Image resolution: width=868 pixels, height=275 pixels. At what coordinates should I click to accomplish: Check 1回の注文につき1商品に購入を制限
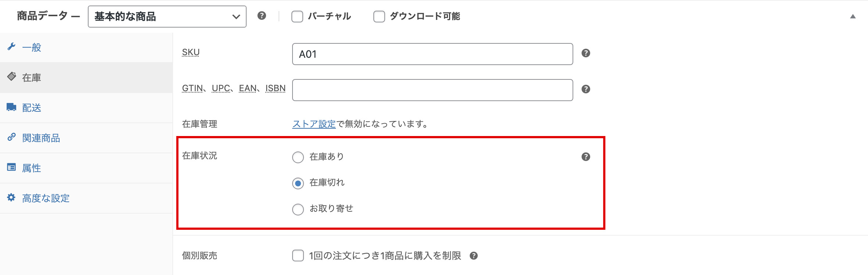(x=298, y=256)
